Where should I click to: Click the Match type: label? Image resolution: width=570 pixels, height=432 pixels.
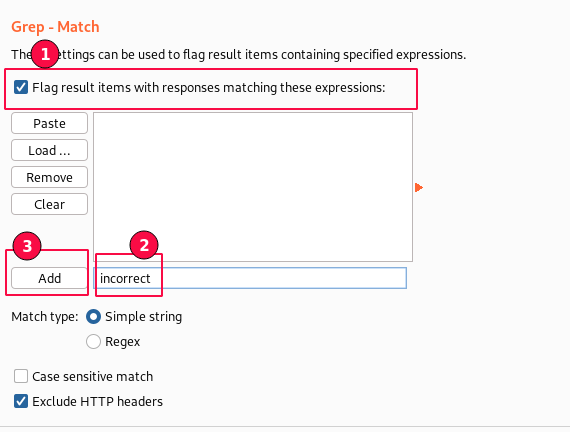click(x=45, y=316)
